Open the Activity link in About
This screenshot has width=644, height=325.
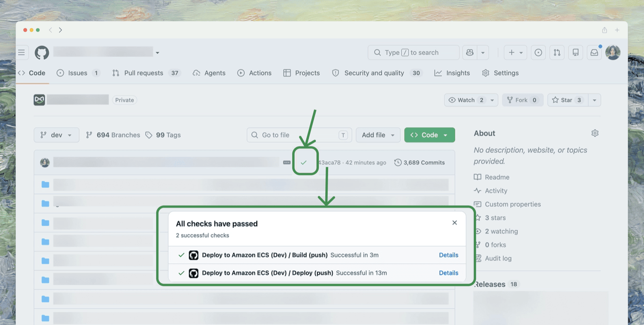coord(491,190)
